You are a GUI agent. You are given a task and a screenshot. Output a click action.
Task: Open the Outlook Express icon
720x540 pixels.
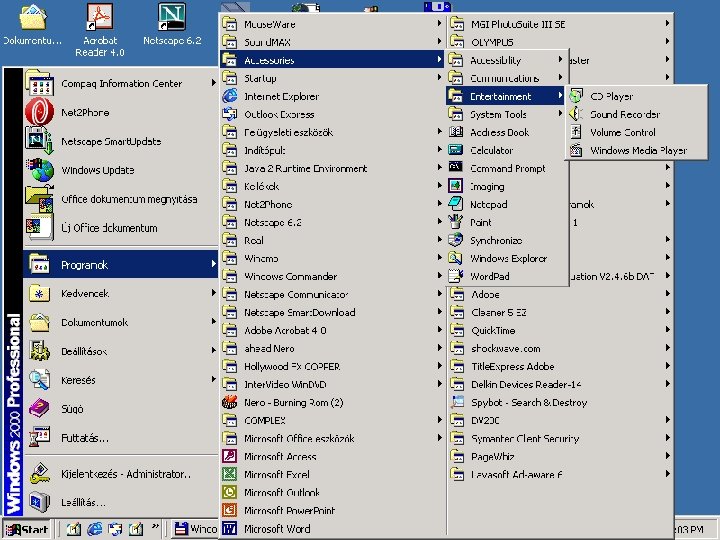click(x=230, y=114)
